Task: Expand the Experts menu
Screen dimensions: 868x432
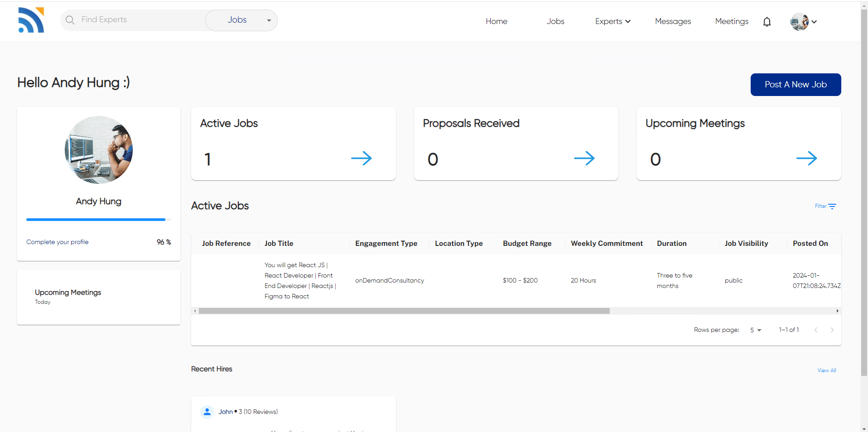Action: 612,21
